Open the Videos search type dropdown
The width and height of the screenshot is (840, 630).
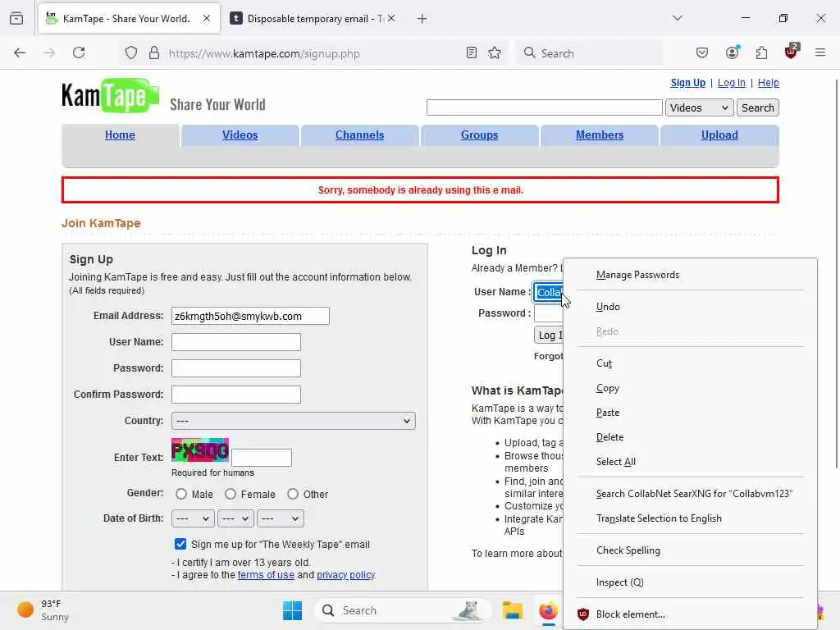click(x=699, y=107)
